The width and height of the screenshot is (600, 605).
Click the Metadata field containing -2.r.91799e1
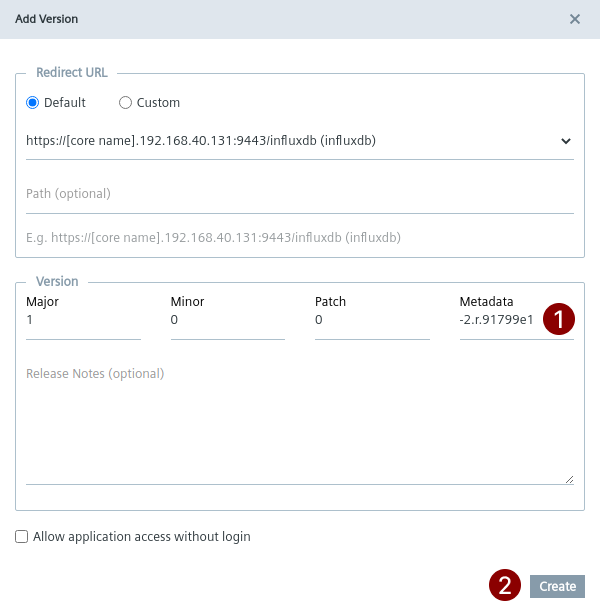[x=498, y=321]
